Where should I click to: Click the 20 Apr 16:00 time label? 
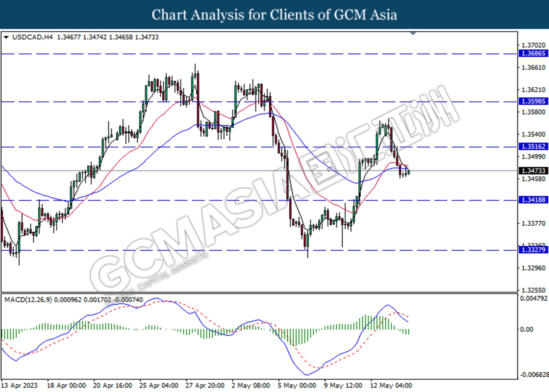pyautogui.click(x=113, y=386)
